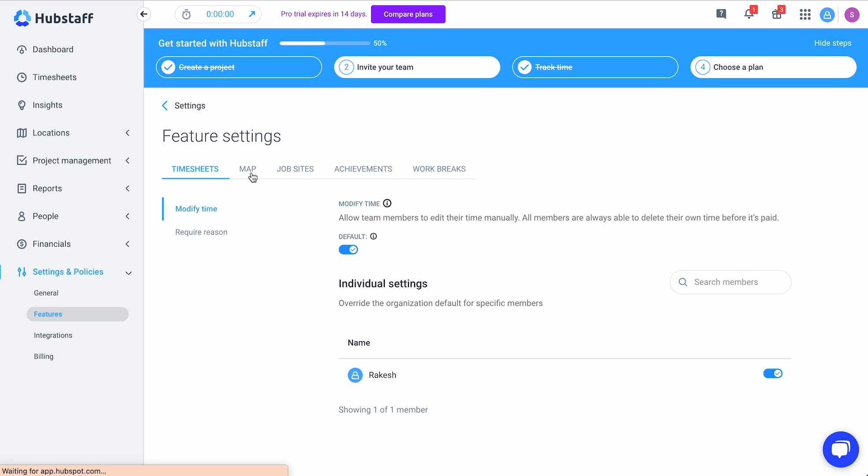Open the gift rewards icon
This screenshot has width=868, height=476.
777,14
